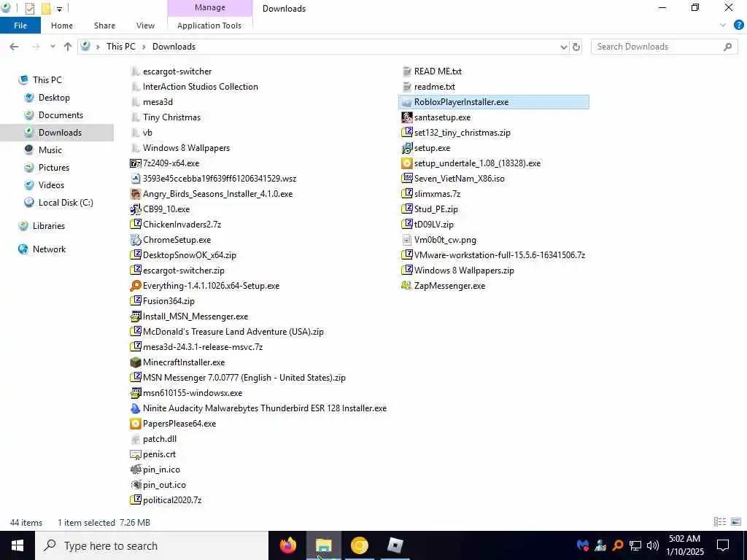Viewport: 747px width, 560px height.
Task: Select the MinecraftInstaller.exe block icon
Action: click(x=135, y=362)
